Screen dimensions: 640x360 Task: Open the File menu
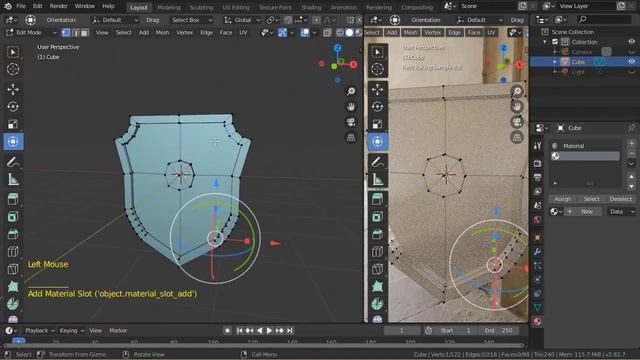pyautogui.click(x=21, y=6)
